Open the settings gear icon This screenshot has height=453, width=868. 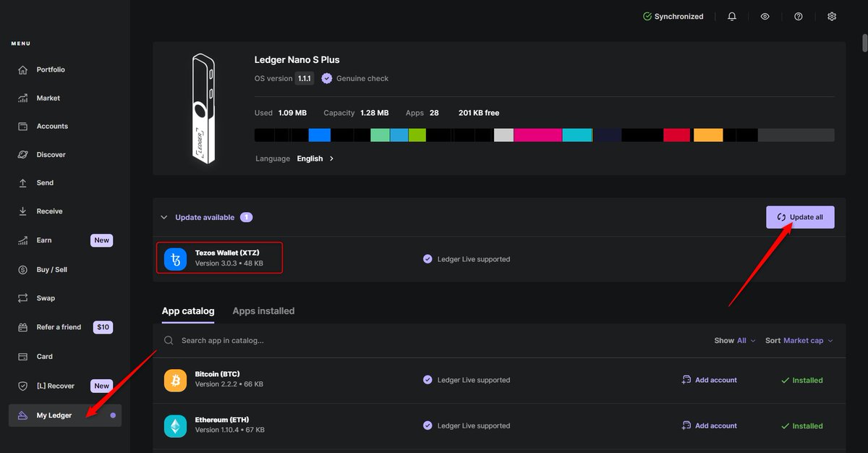(x=832, y=16)
